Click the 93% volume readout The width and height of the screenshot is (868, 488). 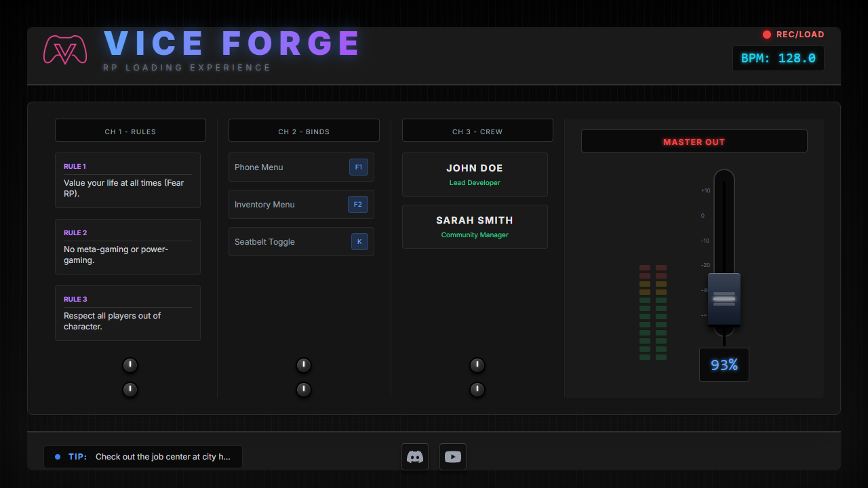coord(724,365)
